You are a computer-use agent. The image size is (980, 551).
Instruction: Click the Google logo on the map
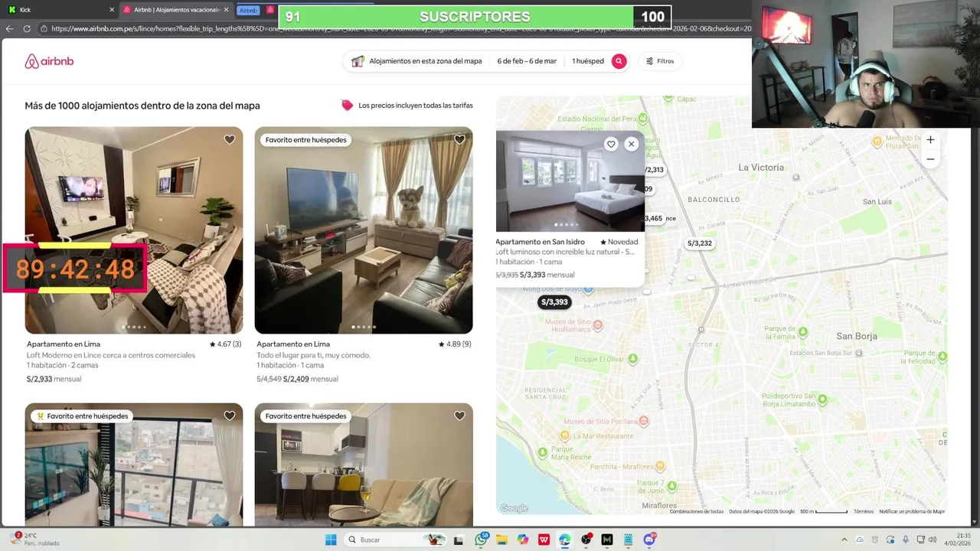tap(514, 508)
